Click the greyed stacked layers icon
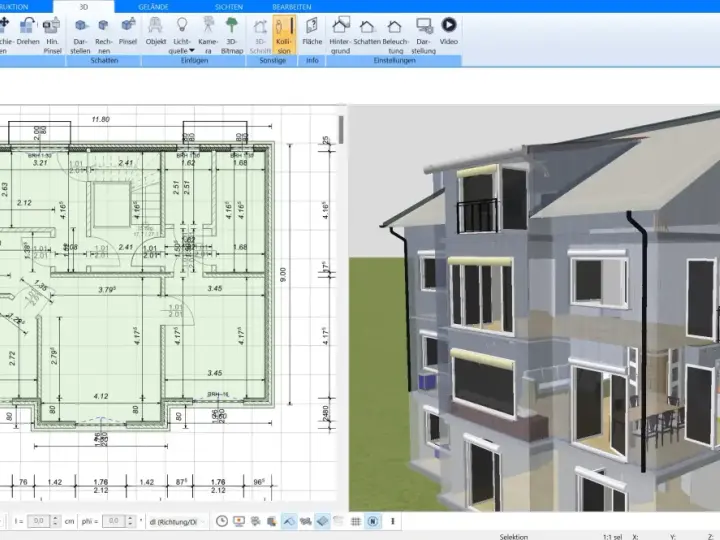This screenshot has width=720, height=540. (339, 521)
